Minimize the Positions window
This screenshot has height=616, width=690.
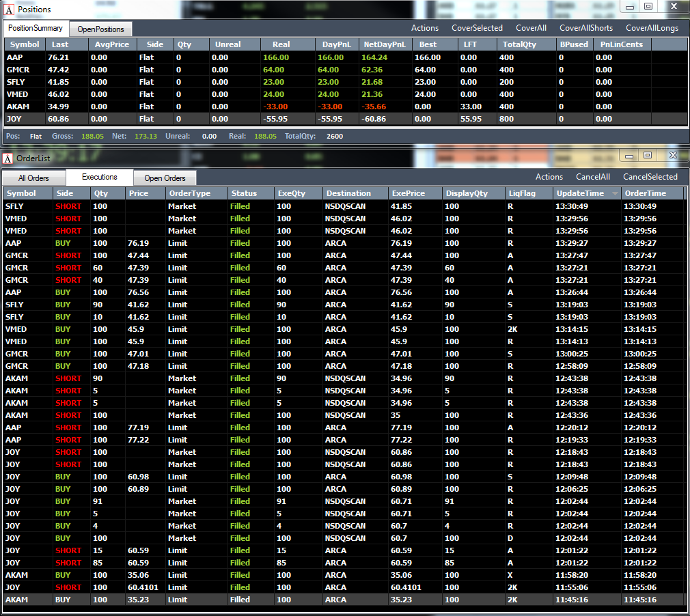[x=630, y=7]
